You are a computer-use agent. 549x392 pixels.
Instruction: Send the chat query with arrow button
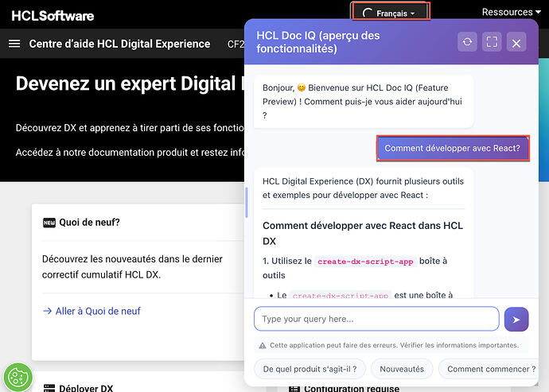tap(516, 319)
